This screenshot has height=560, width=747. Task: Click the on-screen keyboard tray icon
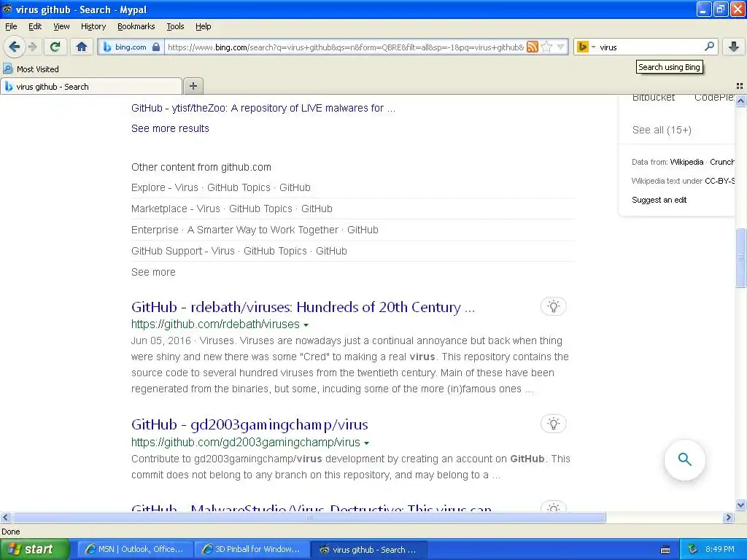[665, 550]
